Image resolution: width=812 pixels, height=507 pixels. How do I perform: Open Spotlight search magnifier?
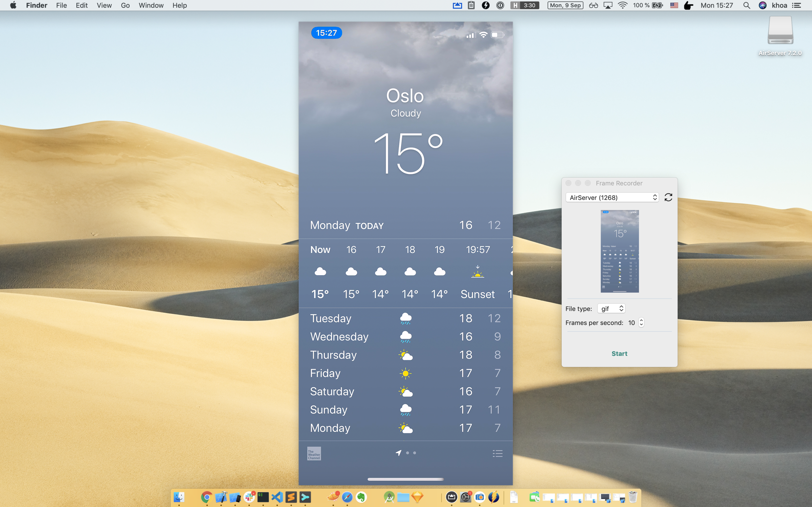747,5
